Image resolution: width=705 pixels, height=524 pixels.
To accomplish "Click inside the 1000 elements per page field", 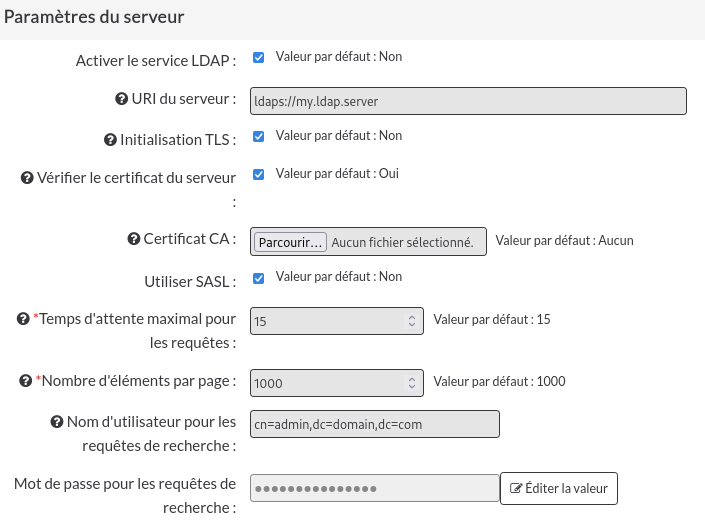I will 337,383.
